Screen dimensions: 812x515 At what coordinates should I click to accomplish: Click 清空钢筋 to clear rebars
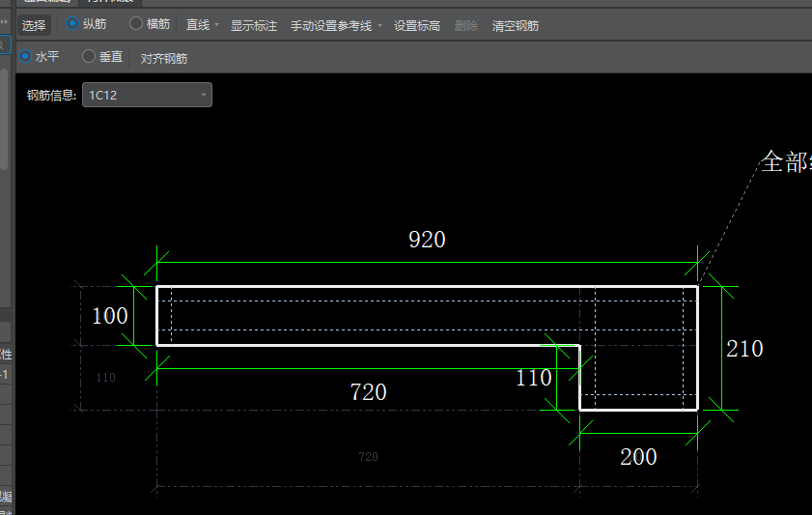point(516,26)
